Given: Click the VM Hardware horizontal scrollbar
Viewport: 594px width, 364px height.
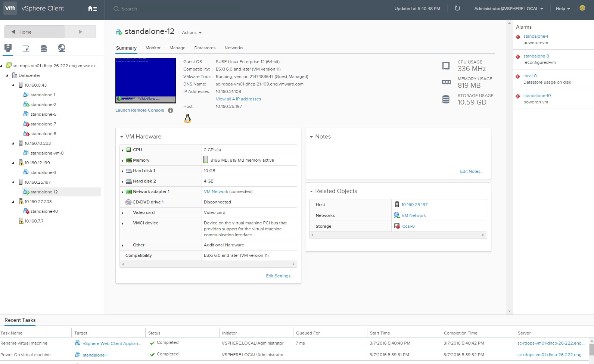Looking at the screenshot, I should (x=208, y=264).
